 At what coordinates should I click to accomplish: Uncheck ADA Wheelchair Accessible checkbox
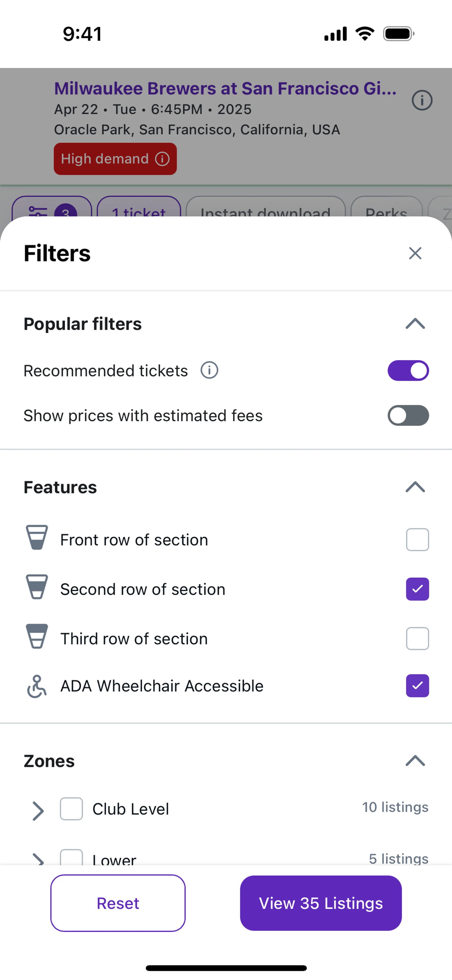417,685
